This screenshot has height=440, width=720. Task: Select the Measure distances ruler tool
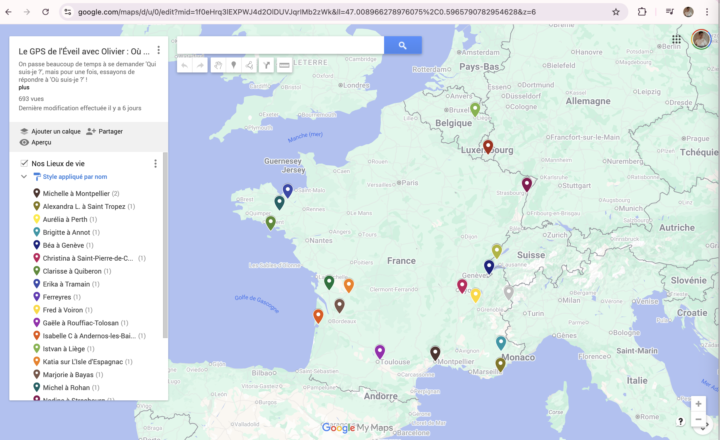[284, 65]
